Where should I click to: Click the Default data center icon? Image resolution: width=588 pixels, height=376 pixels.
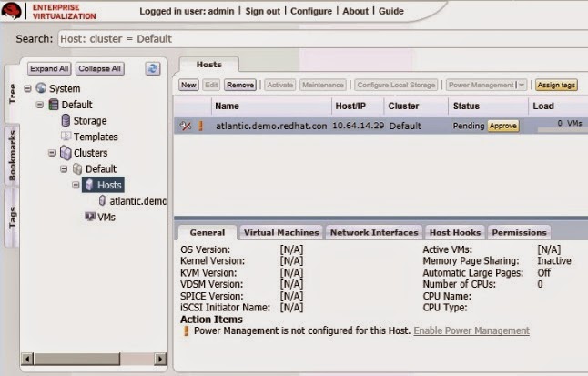(x=54, y=105)
